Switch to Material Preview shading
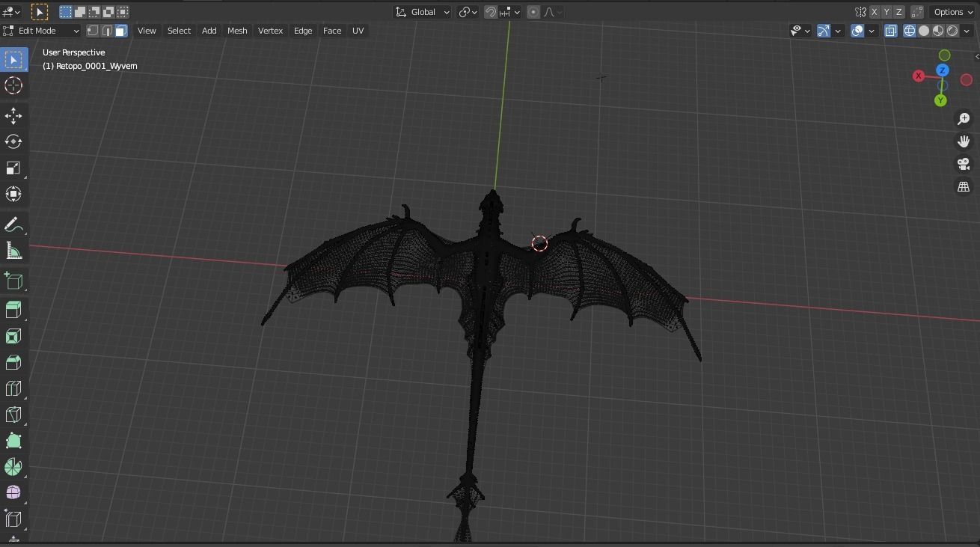 (938, 31)
